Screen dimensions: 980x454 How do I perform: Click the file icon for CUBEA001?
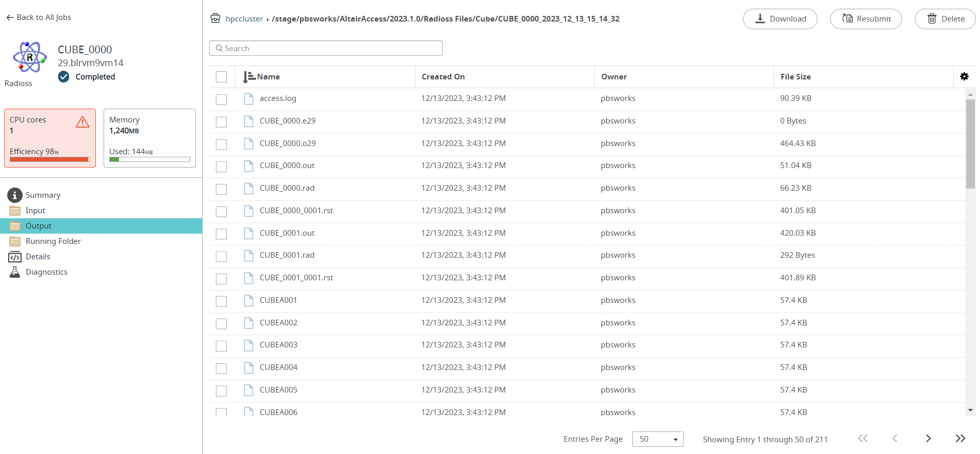click(249, 300)
